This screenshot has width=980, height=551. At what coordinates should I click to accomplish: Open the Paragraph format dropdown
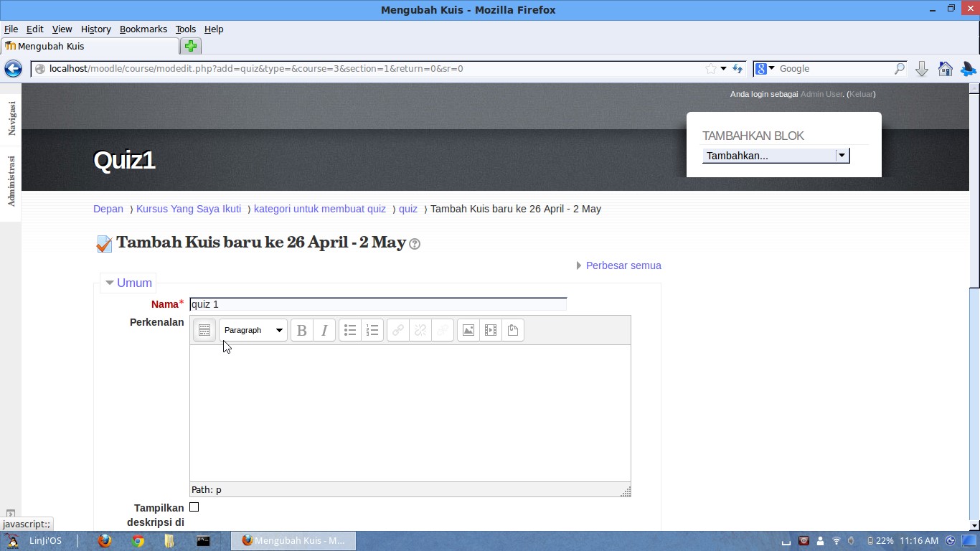(x=253, y=330)
